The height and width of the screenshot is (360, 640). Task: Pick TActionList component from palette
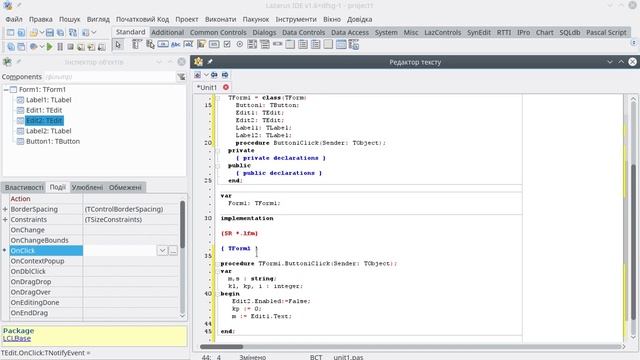click(354, 44)
